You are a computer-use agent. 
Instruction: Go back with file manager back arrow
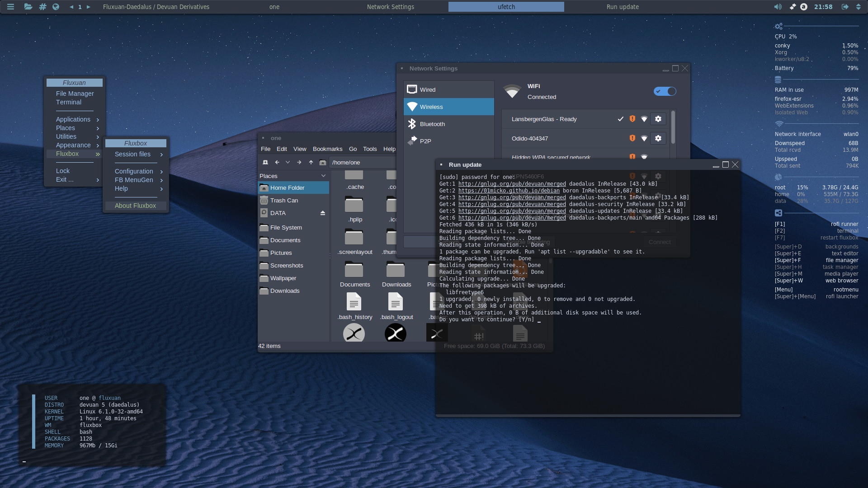click(x=277, y=162)
